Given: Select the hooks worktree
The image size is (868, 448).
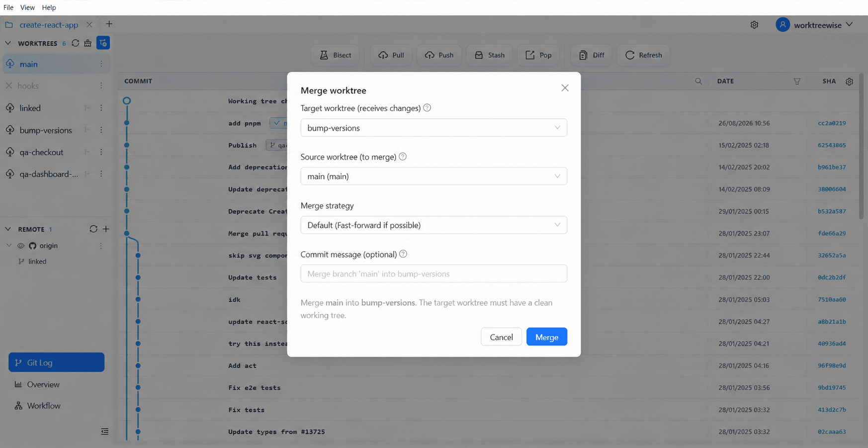Looking at the screenshot, I should point(28,86).
